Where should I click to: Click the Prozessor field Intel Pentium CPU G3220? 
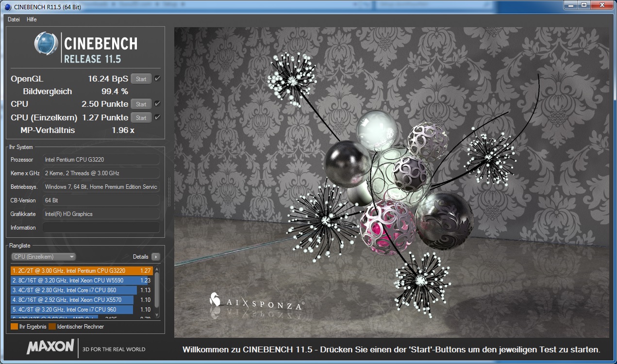[x=101, y=160]
